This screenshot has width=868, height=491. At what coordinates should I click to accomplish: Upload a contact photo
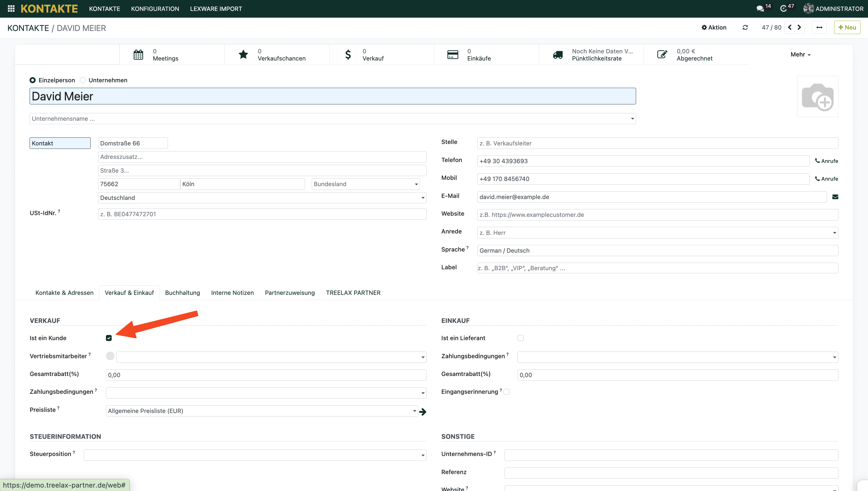point(817,97)
